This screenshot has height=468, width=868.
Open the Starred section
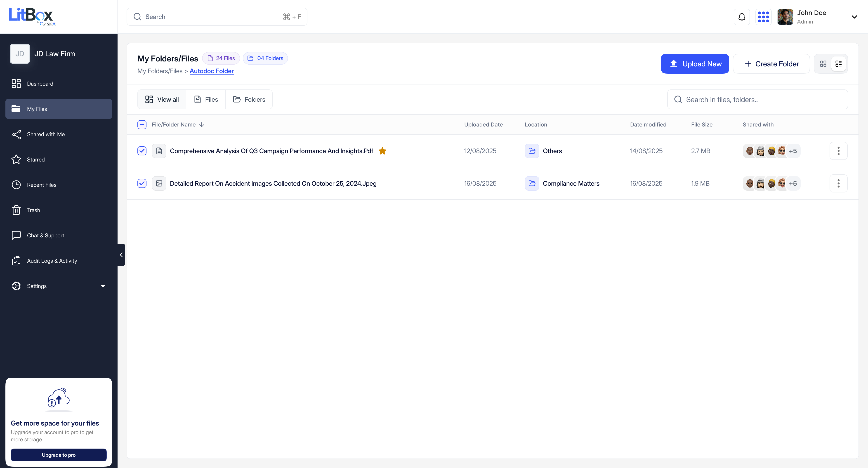click(59, 159)
